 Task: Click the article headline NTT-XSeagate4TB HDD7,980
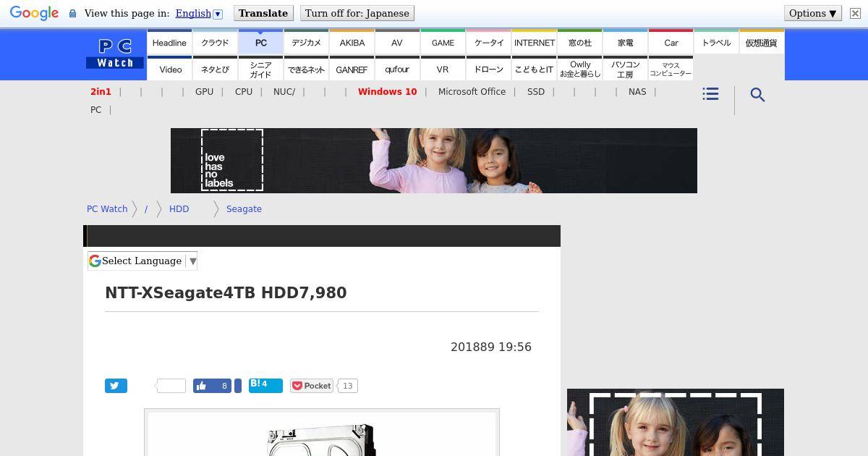point(226,292)
